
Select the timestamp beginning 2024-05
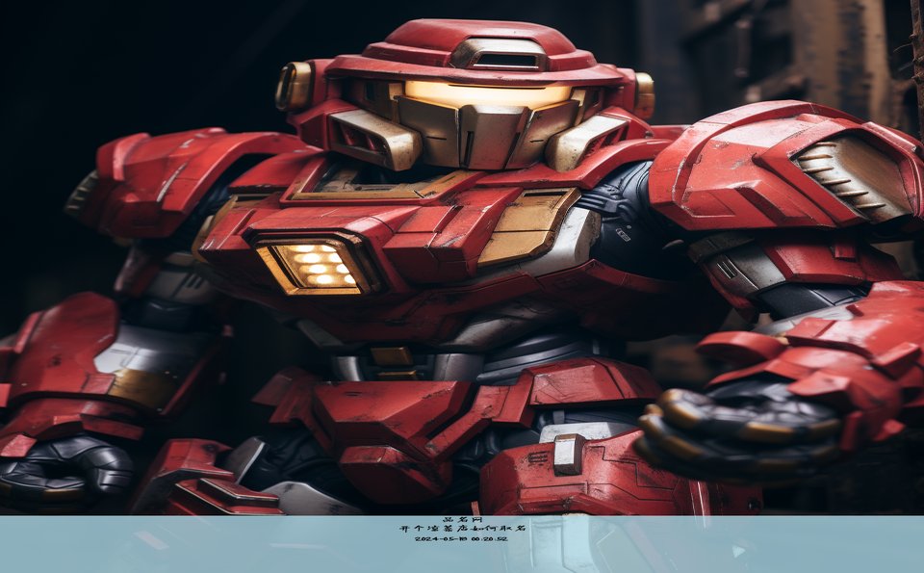point(461,538)
